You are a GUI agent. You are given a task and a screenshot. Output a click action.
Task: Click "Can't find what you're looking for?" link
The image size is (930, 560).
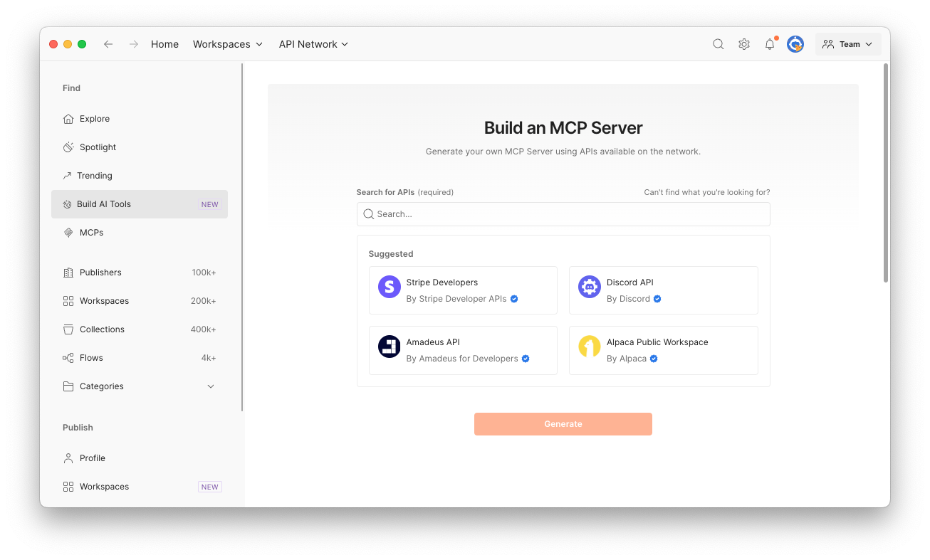coord(707,192)
